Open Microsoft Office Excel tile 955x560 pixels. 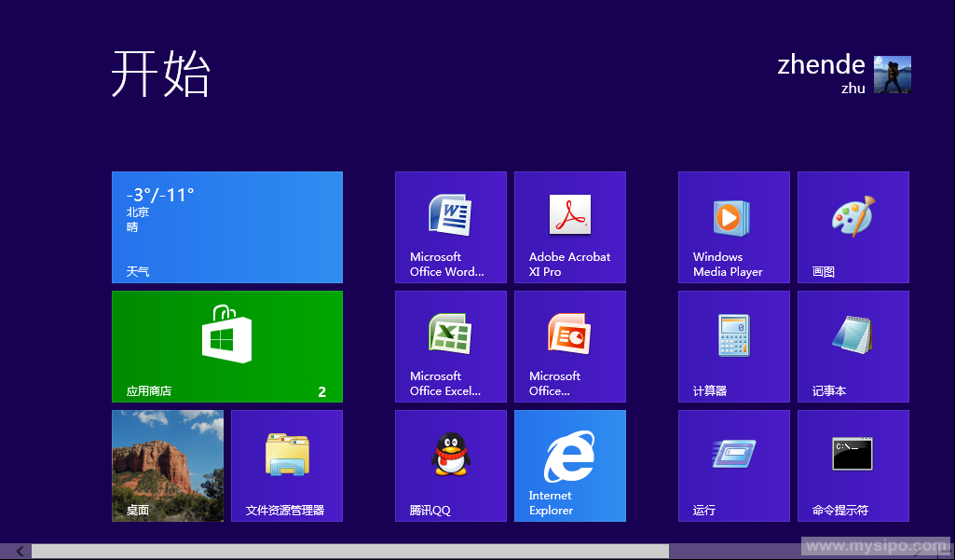pyautogui.click(x=451, y=347)
